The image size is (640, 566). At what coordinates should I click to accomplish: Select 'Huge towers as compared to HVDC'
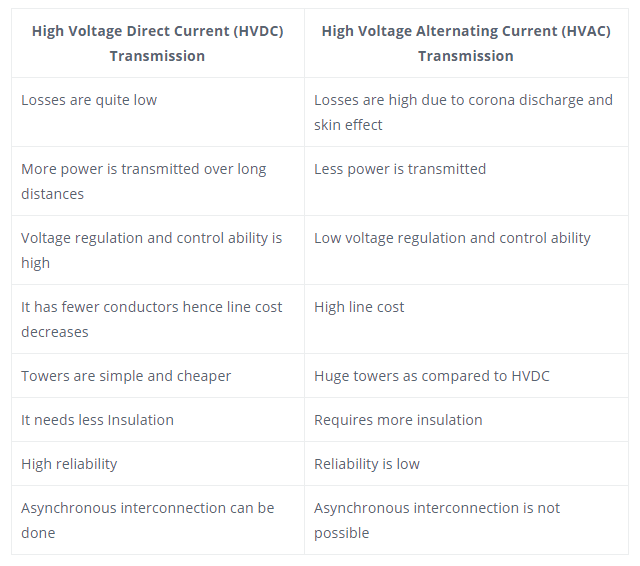pos(466,376)
